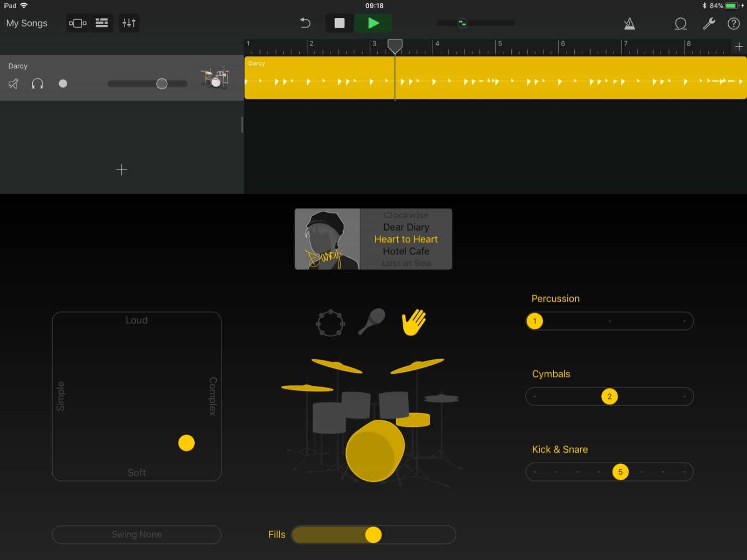Viewport: 747px width, 560px height.
Task: Open song settings wrench icon
Action: [709, 23]
